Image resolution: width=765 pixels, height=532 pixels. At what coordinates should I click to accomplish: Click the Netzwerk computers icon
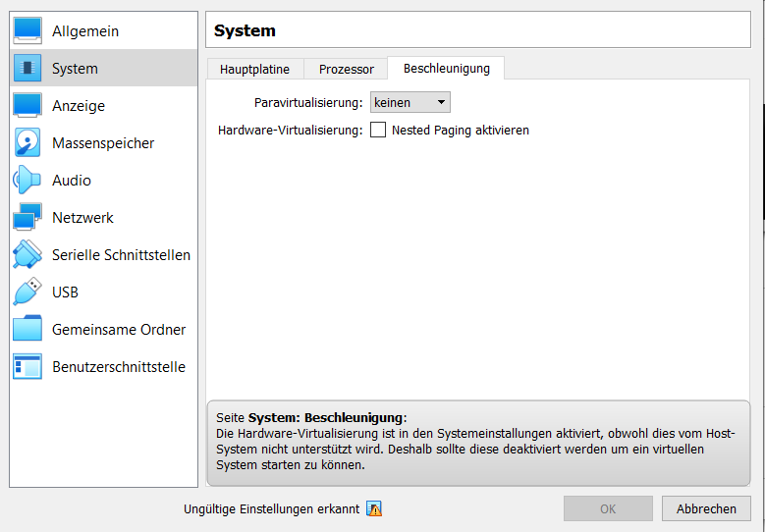coord(27,217)
